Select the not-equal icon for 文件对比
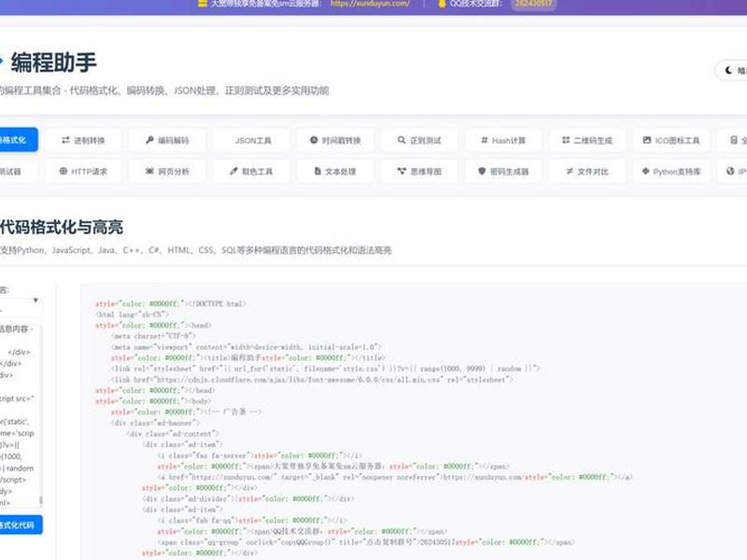 (570, 171)
